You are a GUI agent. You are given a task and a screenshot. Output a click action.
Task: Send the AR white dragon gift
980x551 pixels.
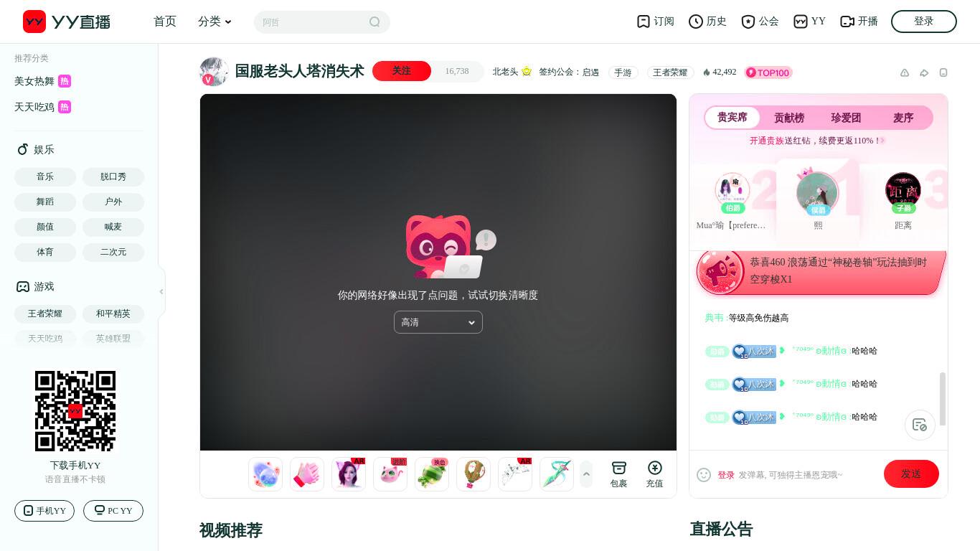pyautogui.click(x=515, y=474)
